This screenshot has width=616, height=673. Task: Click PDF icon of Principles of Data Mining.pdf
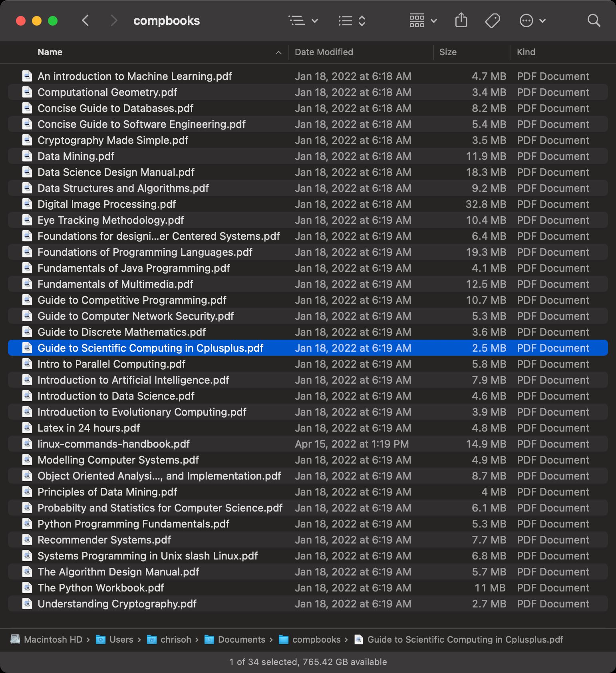coord(27,492)
